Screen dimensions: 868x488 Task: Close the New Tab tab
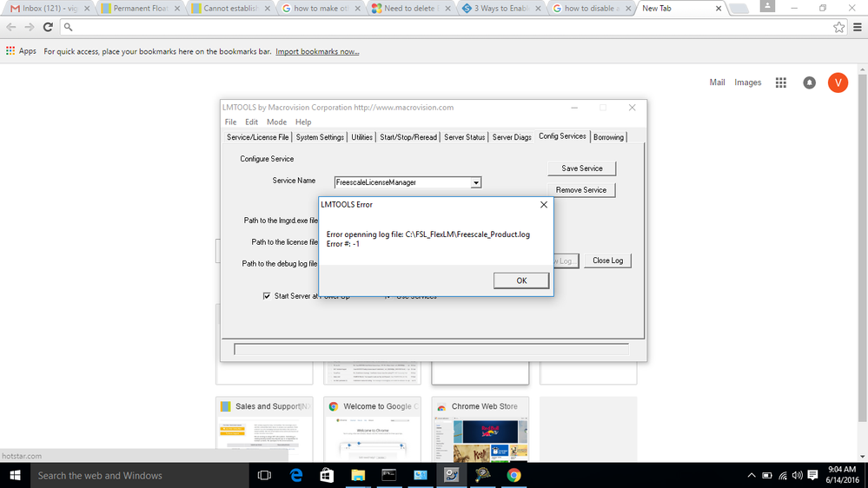(x=719, y=9)
